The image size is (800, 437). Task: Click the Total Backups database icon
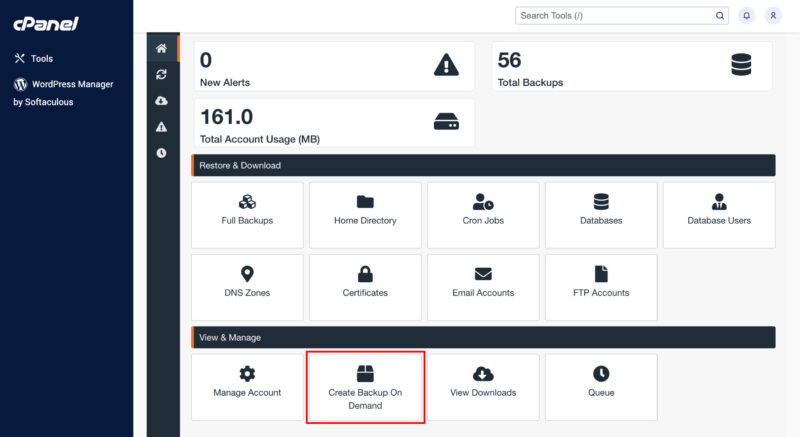[741, 65]
